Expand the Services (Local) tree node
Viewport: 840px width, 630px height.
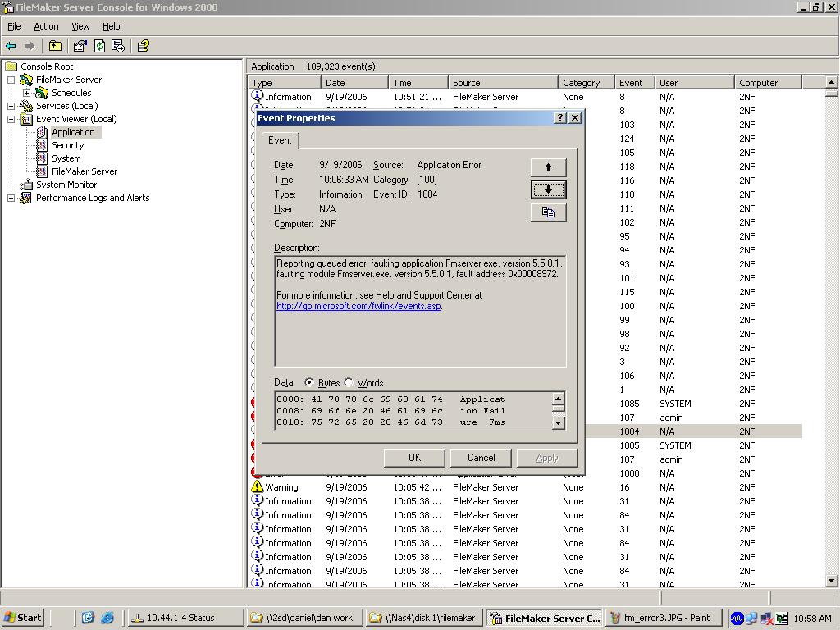(x=11, y=106)
